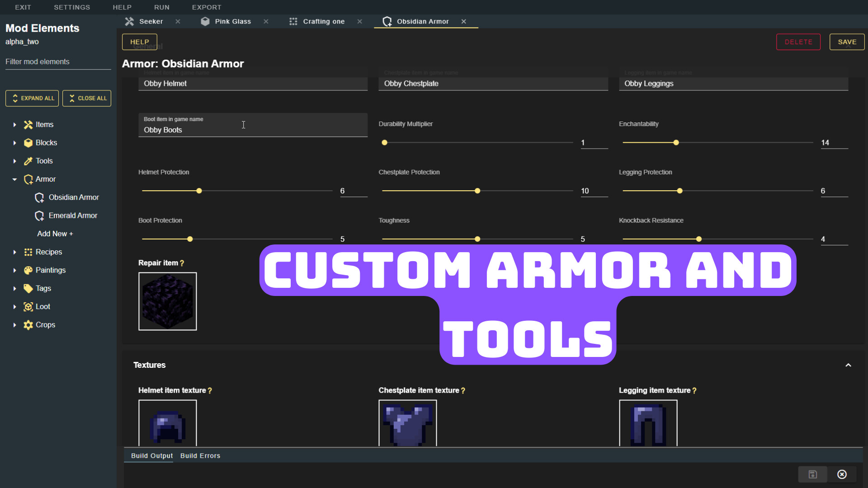Switch to the Pink Glass tab
Viewport: 868px width, 488px height.
(232, 21)
